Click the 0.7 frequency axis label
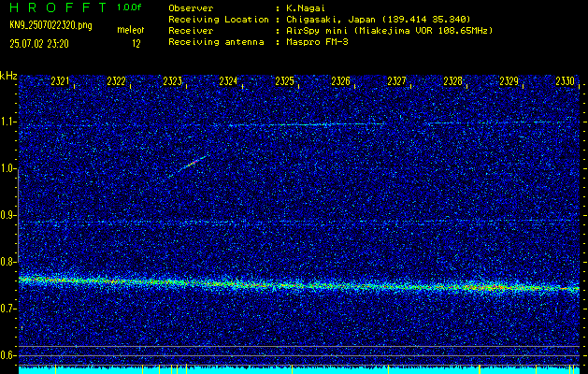Image resolution: width=588 pixels, height=374 pixels. coord(7,309)
